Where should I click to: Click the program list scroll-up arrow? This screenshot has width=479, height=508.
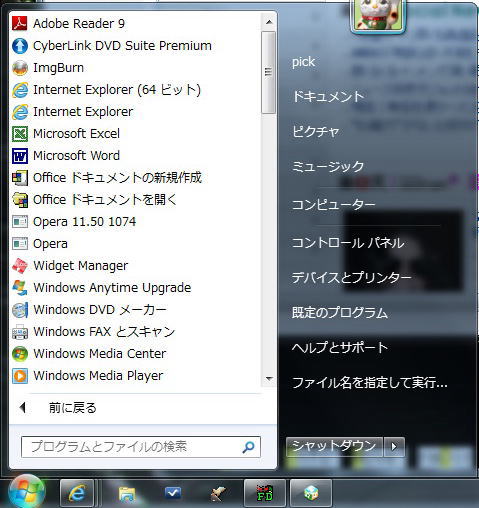269,22
